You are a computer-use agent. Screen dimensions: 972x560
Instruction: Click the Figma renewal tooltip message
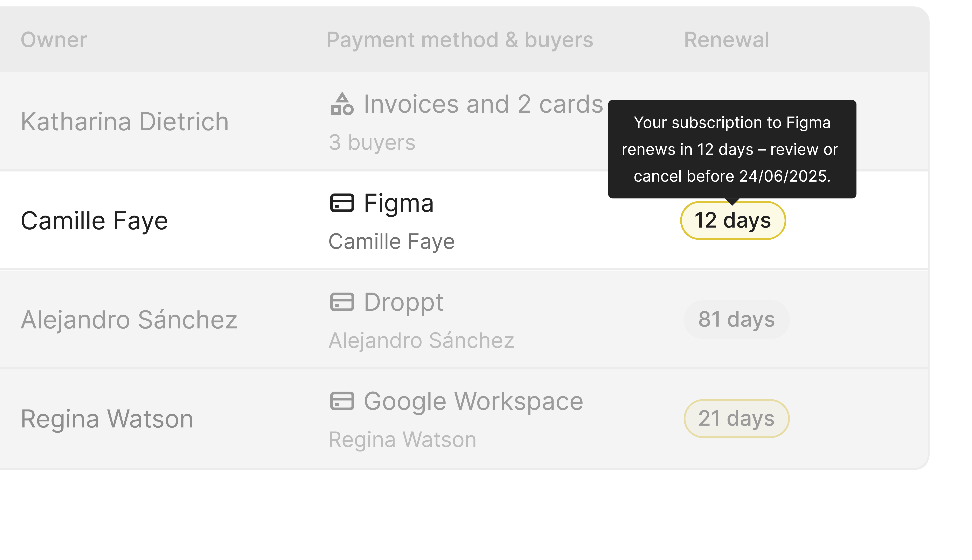pyautogui.click(x=732, y=149)
